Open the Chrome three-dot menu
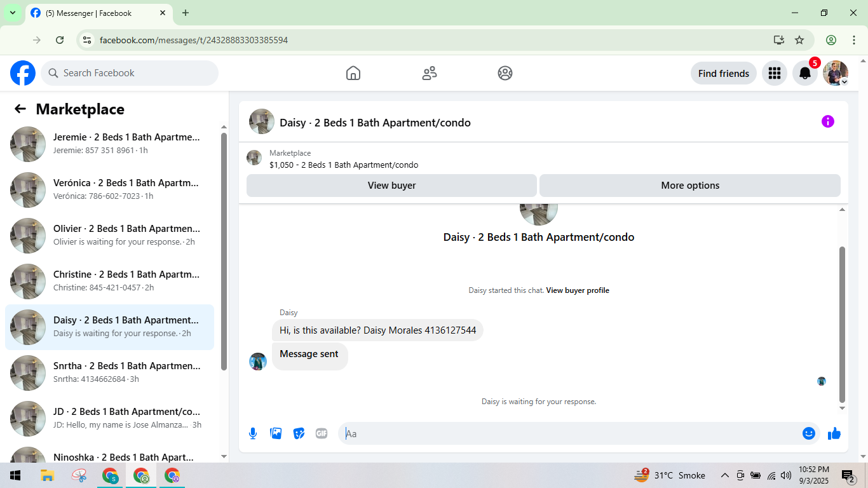The height and width of the screenshot is (488, 868). click(x=854, y=40)
